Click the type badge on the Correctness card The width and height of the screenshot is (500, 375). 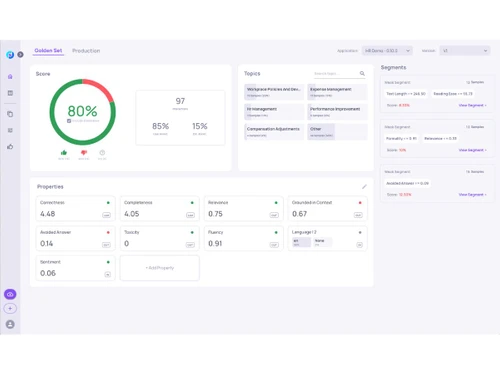[106, 215]
